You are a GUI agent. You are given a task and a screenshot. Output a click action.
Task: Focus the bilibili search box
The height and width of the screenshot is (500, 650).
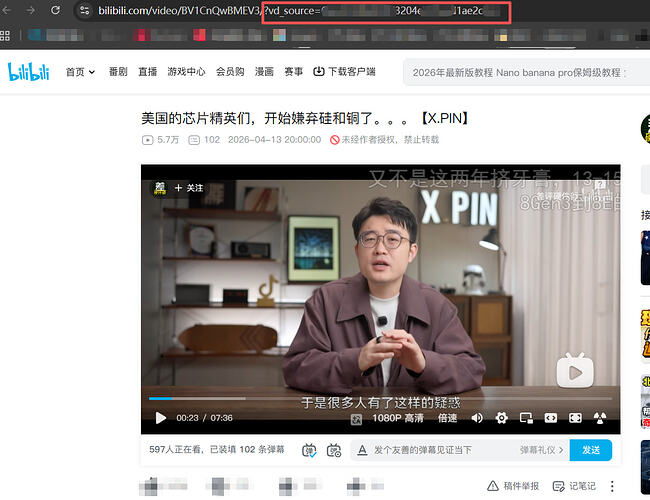point(526,73)
